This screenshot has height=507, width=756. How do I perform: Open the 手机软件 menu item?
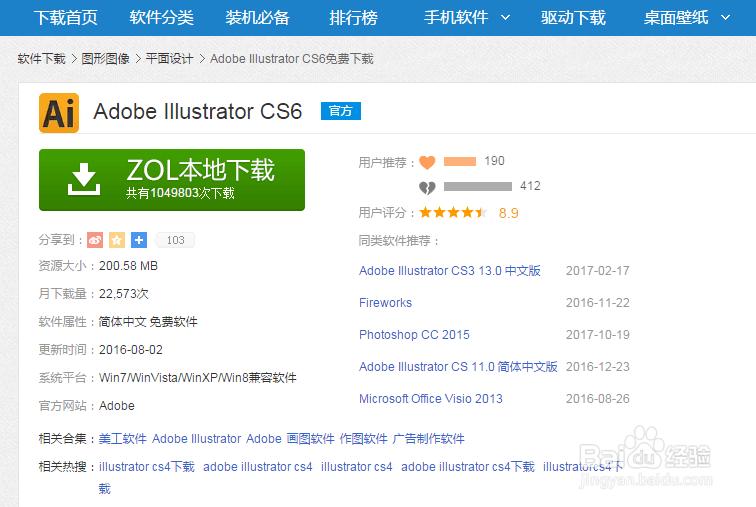point(456,18)
